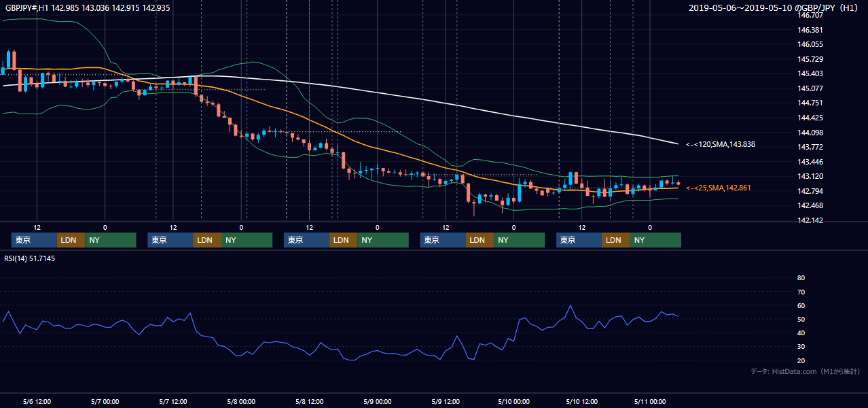Select the 142.794 price axis label
Image resolution: width=868 pixels, height=408 pixels.
tap(810, 191)
